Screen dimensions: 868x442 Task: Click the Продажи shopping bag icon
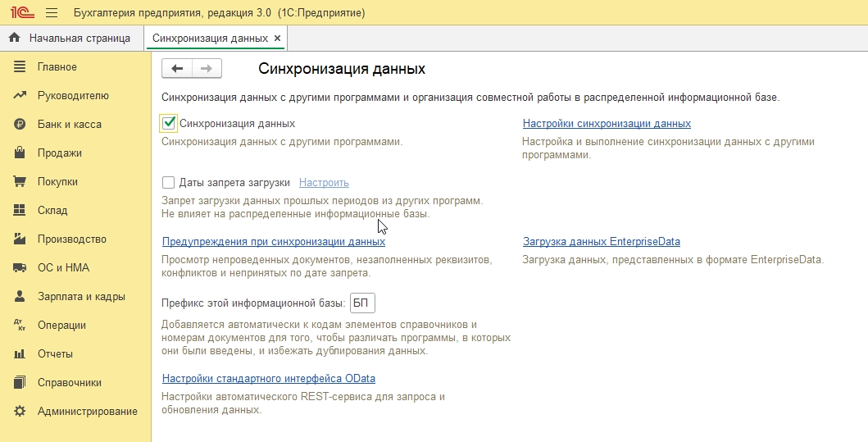[x=20, y=153]
